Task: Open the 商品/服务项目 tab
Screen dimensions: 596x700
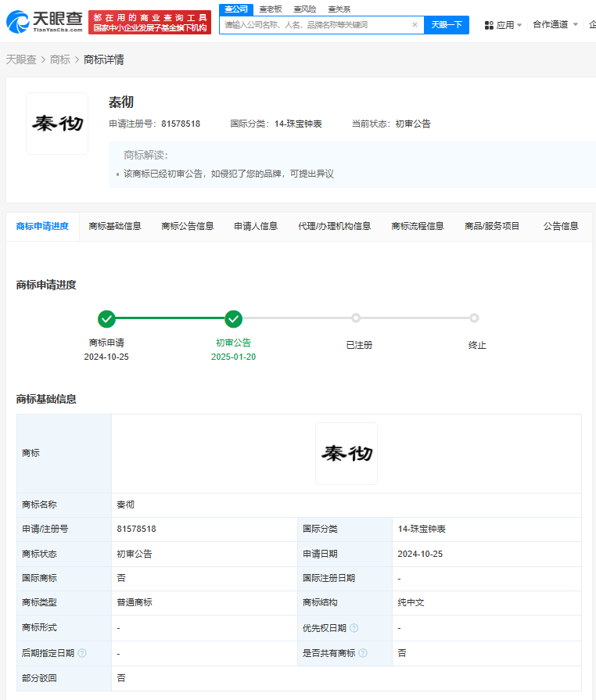Action: tap(492, 226)
